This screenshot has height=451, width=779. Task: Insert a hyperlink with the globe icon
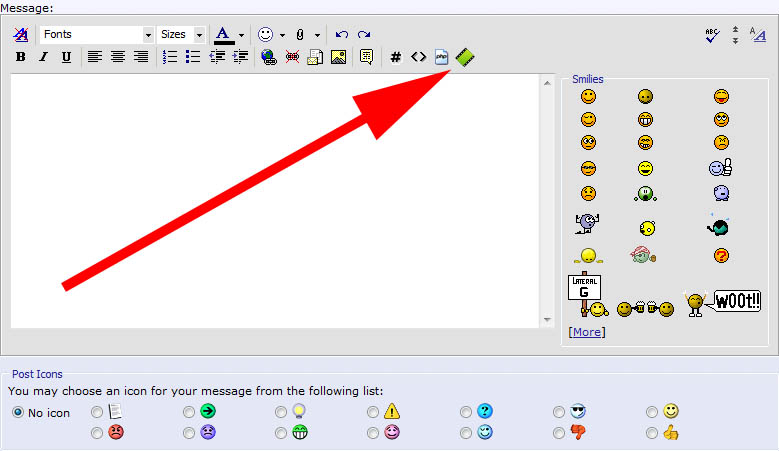268,57
